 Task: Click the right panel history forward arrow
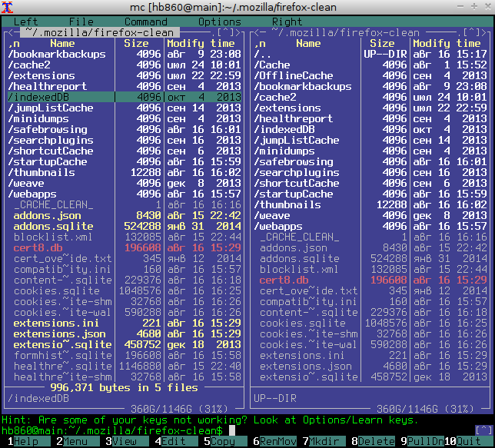[484, 32]
